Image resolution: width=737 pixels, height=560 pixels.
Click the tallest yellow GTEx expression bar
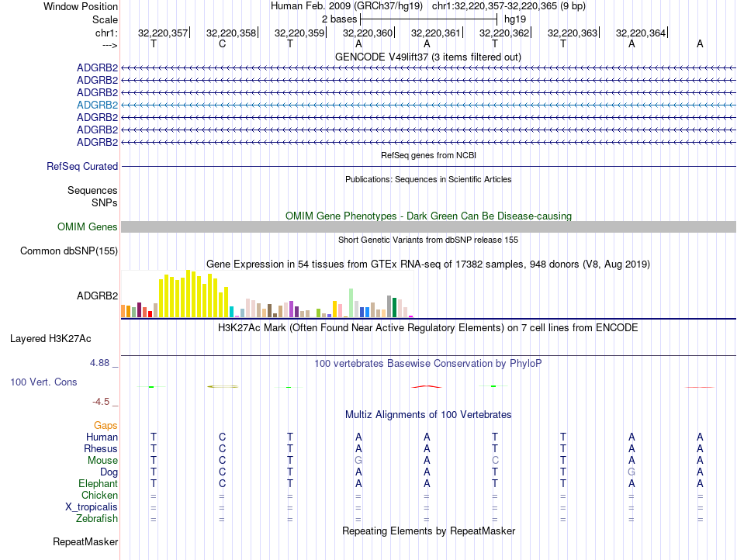point(189,294)
